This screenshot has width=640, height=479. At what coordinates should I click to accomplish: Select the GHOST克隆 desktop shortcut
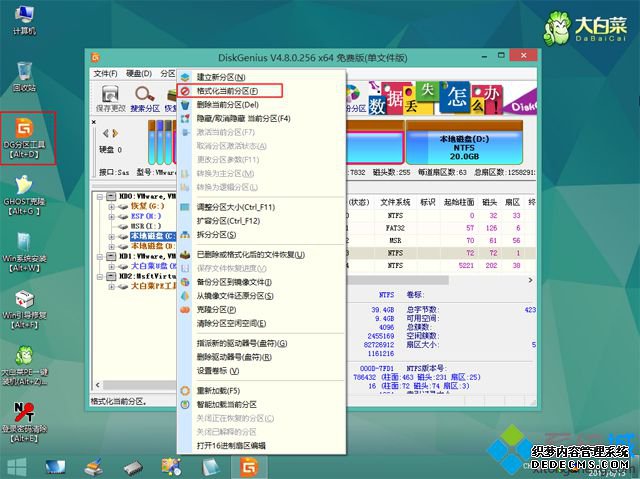24,195
